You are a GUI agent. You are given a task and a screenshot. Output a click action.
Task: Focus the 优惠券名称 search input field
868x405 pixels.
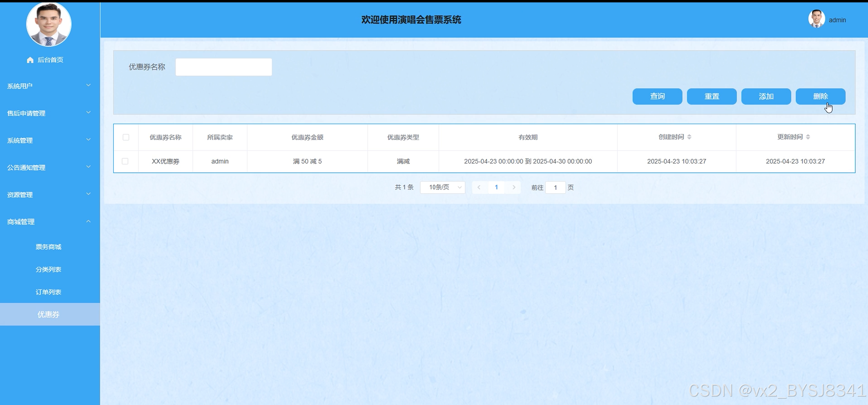pos(224,67)
